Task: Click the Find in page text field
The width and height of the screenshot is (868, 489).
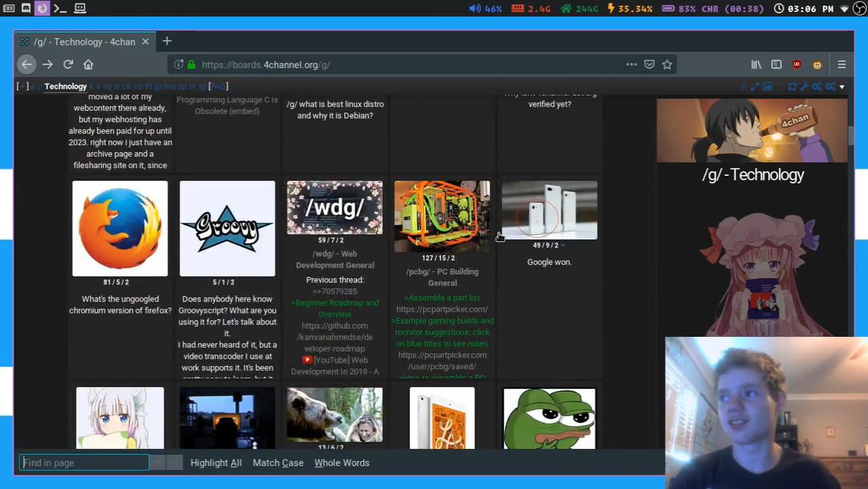Action: point(84,463)
